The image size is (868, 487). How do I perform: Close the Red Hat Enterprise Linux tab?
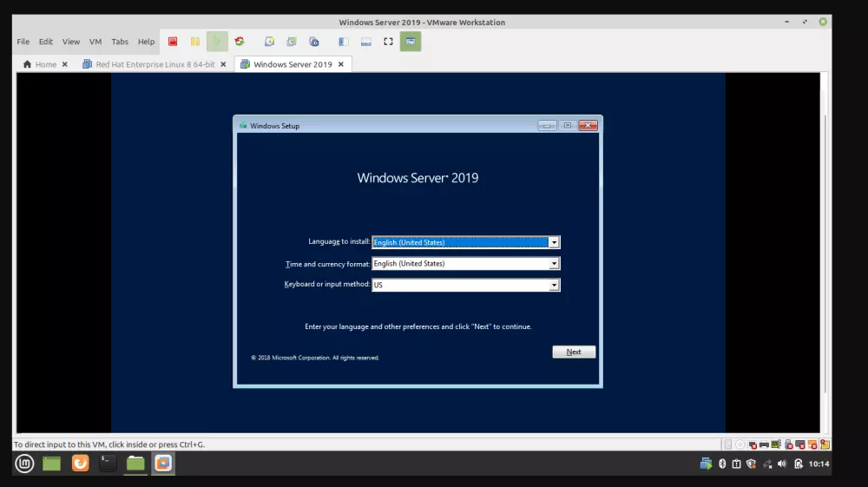click(x=223, y=64)
